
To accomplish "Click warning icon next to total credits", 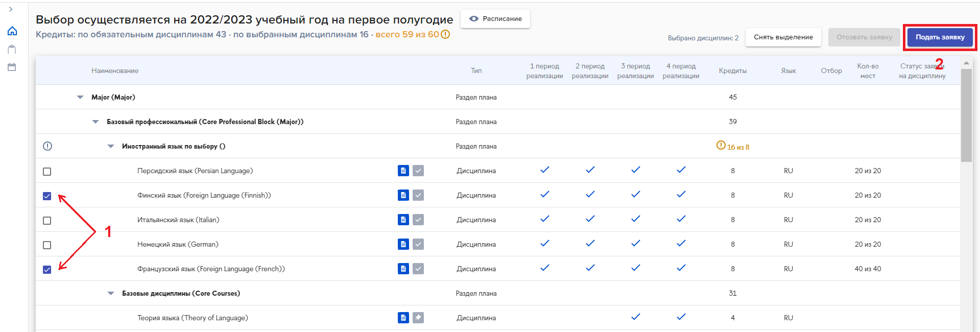I will 445,35.
